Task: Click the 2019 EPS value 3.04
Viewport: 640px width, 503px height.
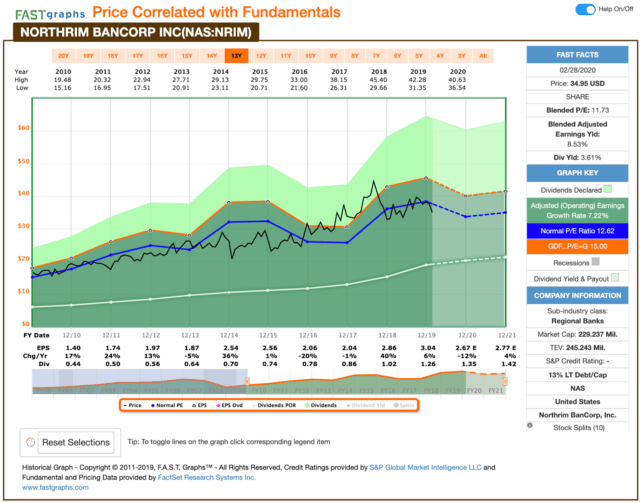Action: pyautogui.click(x=428, y=348)
